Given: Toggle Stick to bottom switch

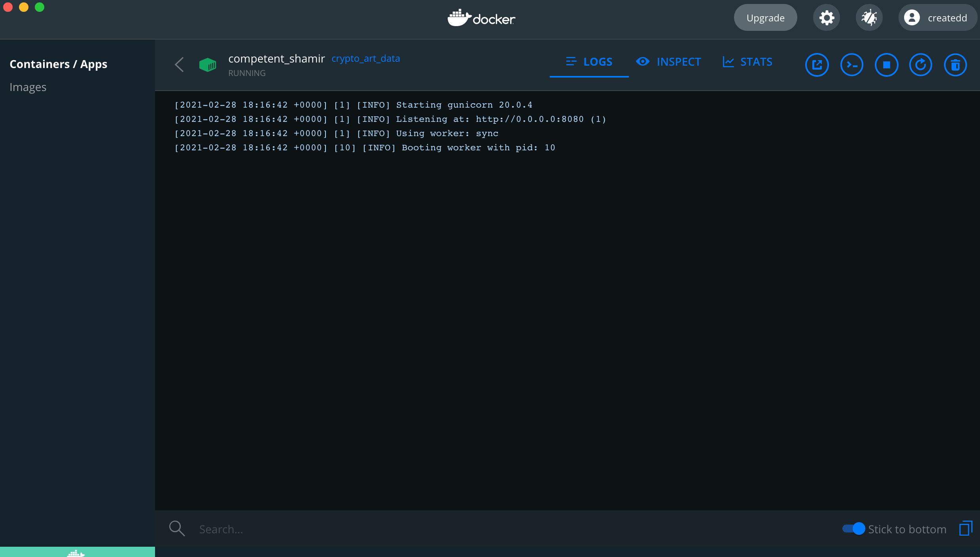Looking at the screenshot, I should 854,529.
